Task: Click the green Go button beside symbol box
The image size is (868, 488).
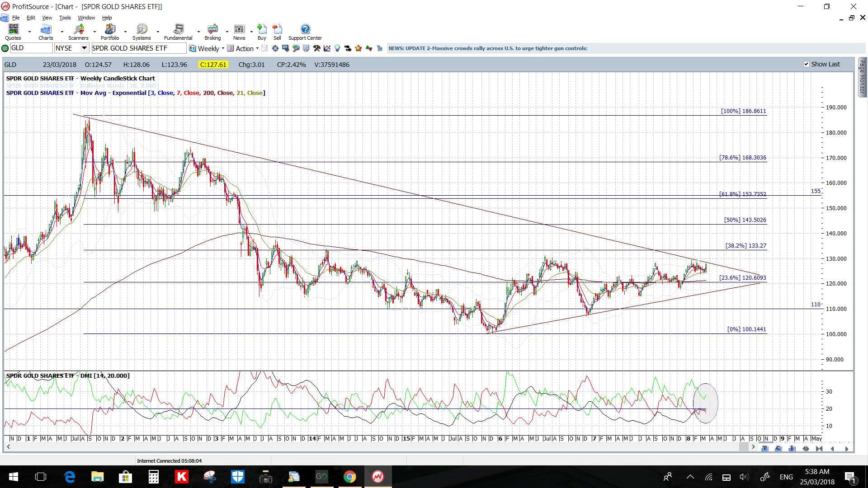Action: point(5,48)
